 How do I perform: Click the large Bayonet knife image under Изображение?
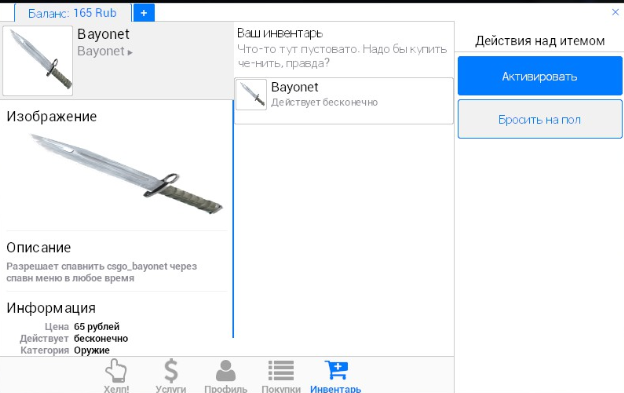point(127,174)
